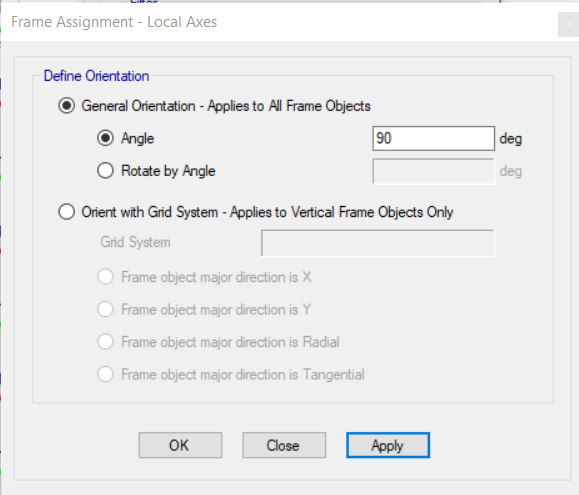This screenshot has height=495, width=579.
Task: Choose the Angle radio option
Action: tap(105, 138)
